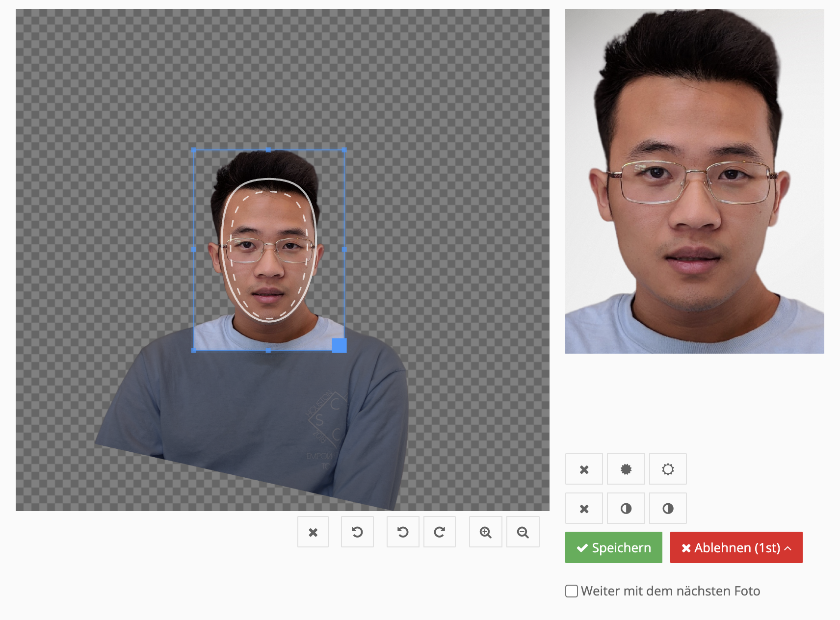Enable 'Weiter mit dem nächsten Foto' checkbox
840x620 pixels.
[572, 591]
